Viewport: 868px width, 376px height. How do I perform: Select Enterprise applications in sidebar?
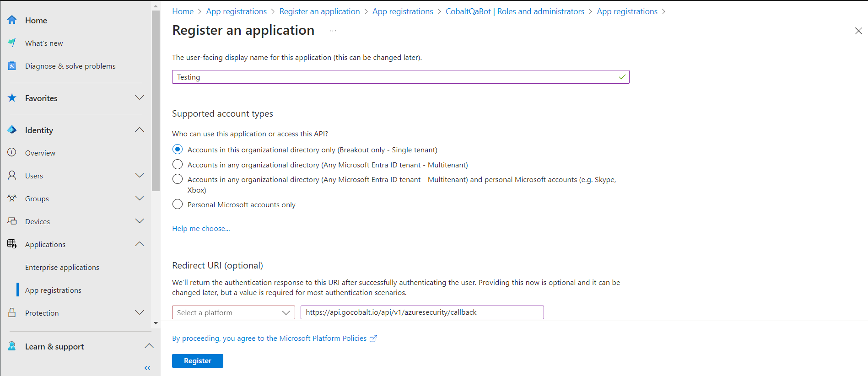pos(62,267)
